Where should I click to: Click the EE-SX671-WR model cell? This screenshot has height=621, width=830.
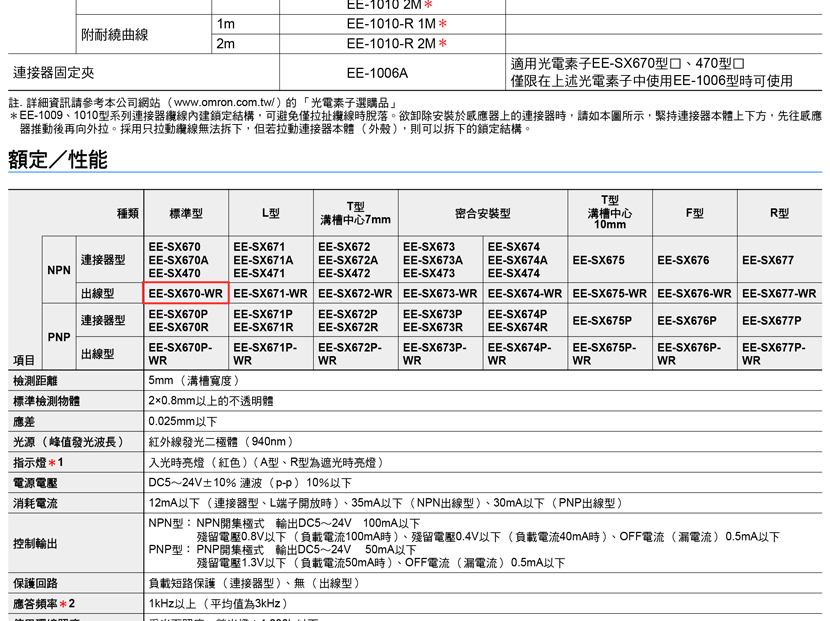point(271,293)
